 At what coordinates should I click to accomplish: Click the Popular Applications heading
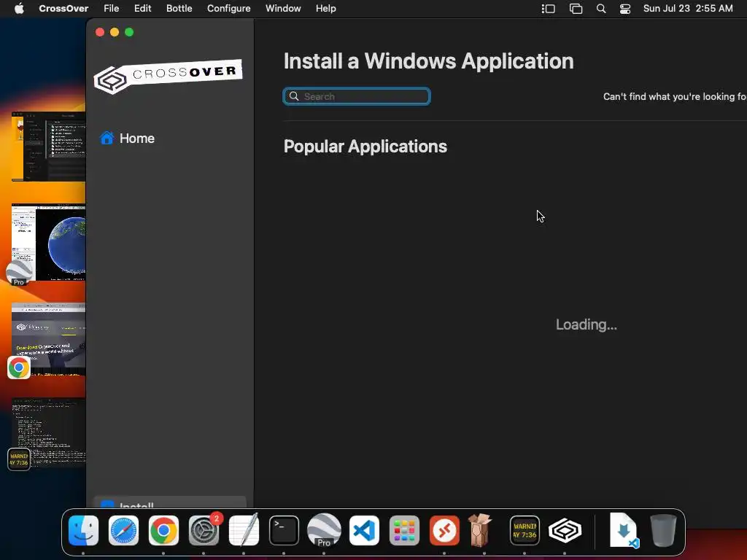pyautogui.click(x=365, y=146)
